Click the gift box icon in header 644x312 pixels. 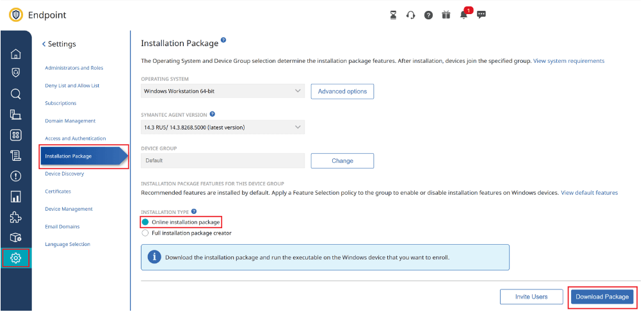446,15
